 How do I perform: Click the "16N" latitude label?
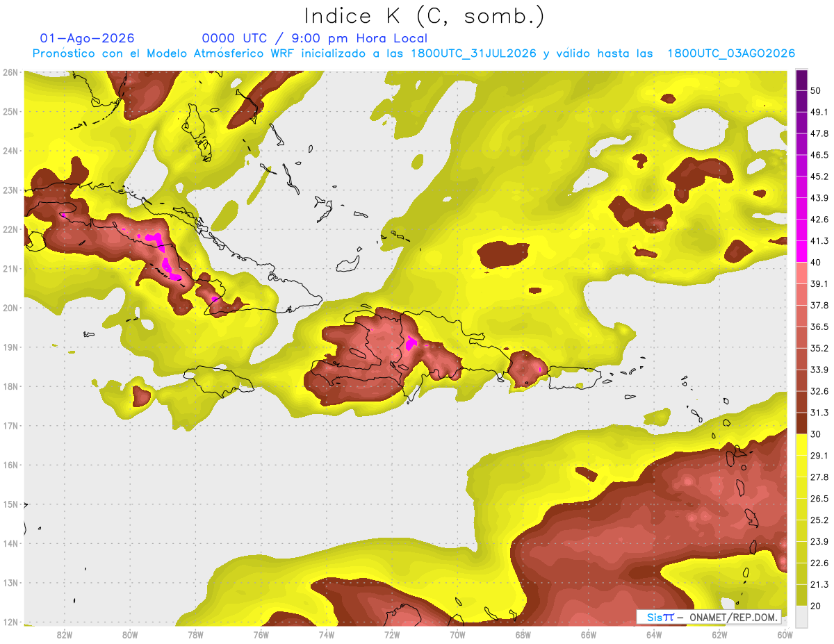coord(10,465)
